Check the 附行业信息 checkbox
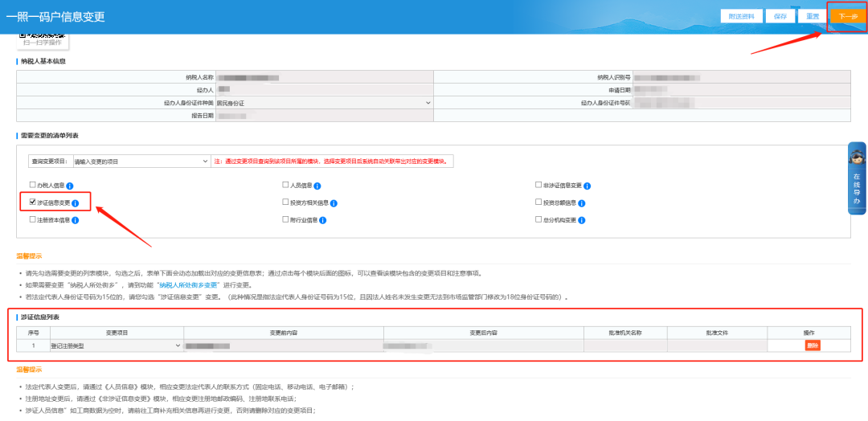Image resolution: width=868 pixels, height=421 pixels. coord(285,219)
